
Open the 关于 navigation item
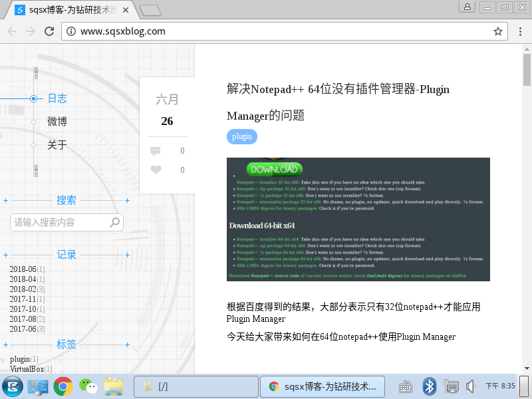57,145
